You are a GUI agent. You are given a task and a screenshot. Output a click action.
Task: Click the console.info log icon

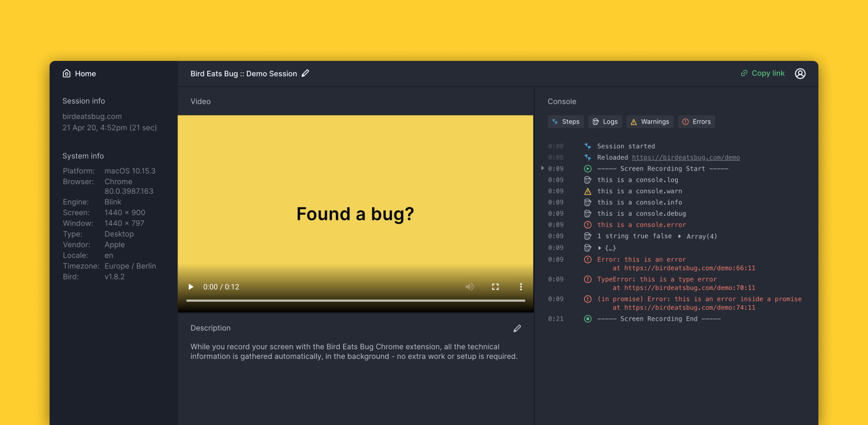pyautogui.click(x=588, y=203)
